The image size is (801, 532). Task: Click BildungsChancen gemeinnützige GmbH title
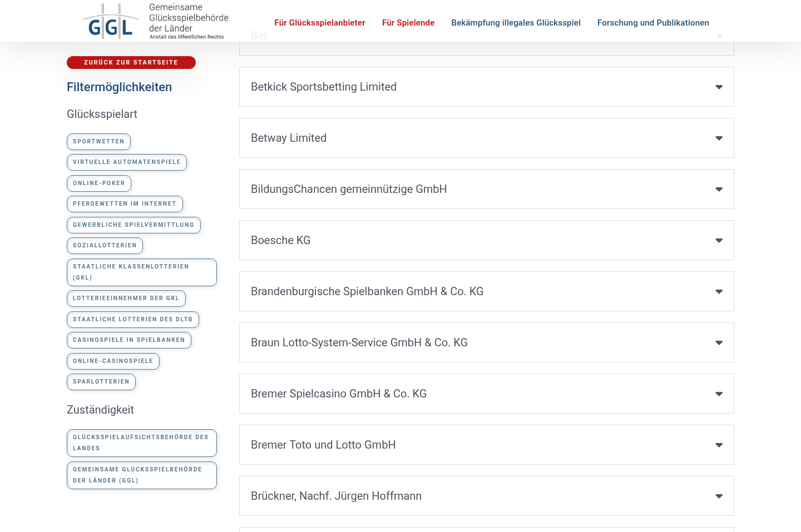pos(349,189)
